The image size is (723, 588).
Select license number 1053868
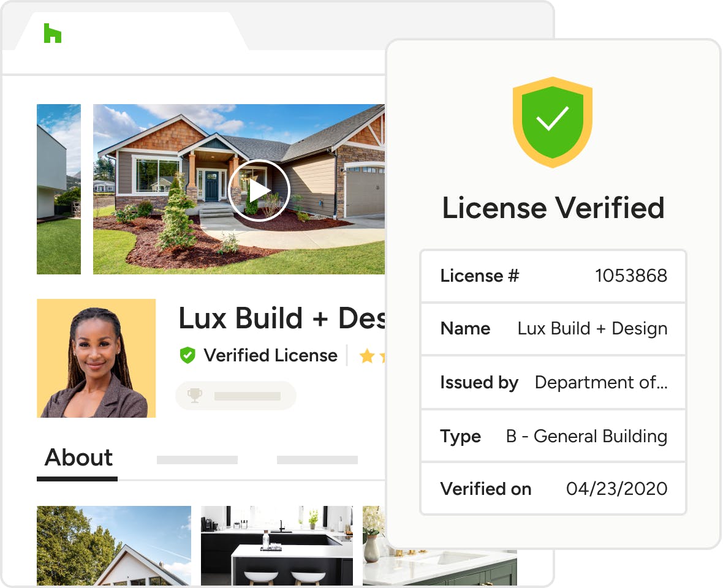click(x=630, y=276)
